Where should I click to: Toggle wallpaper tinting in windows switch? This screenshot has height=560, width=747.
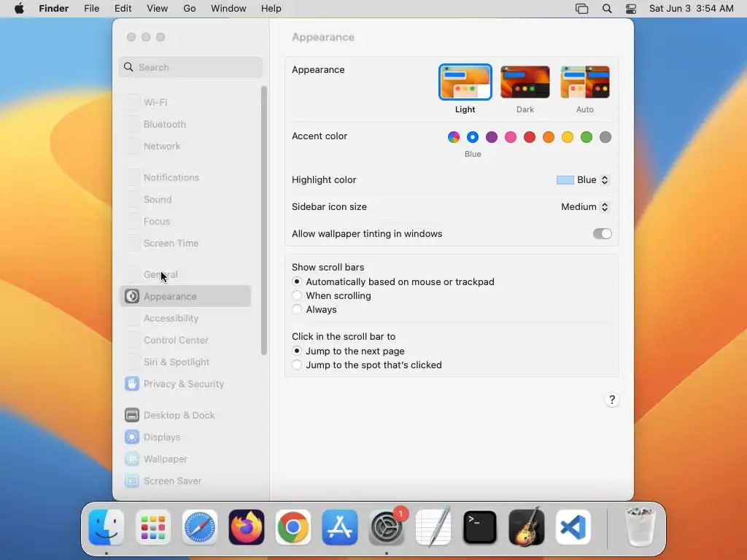point(602,234)
